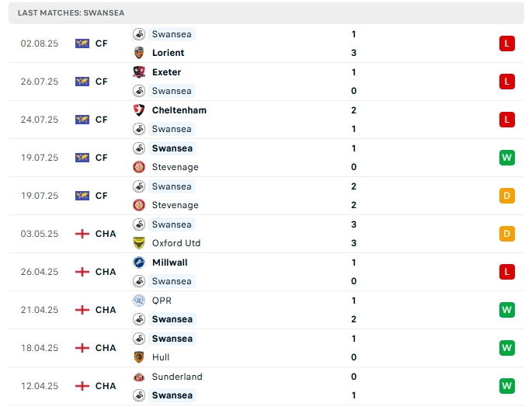
Task: Click the red L badge for Lorient match
Action: click(507, 43)
